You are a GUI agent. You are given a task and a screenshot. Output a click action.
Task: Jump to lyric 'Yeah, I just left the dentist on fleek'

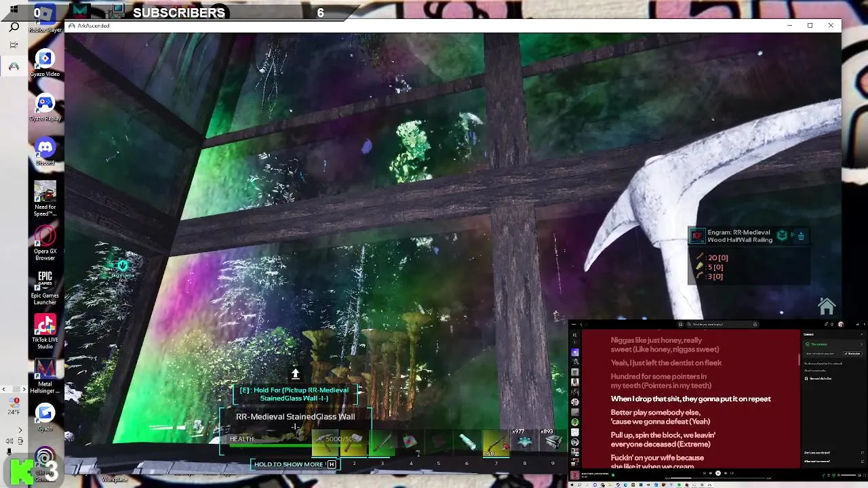[666, 363]
